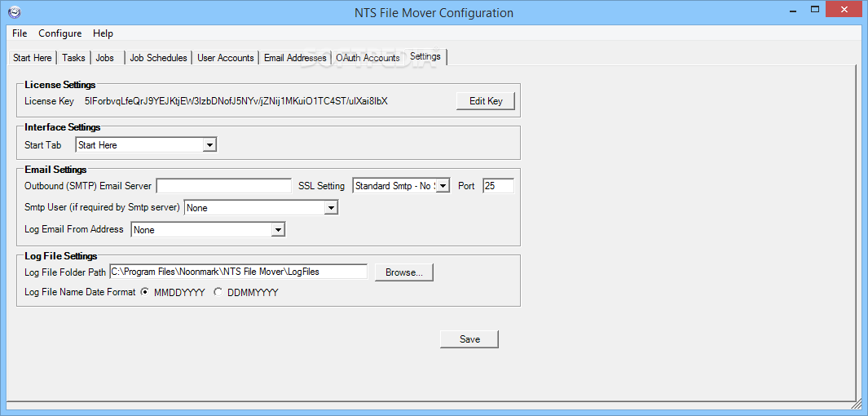
Task: Select the Settings tab
Action: pos(425,56)
